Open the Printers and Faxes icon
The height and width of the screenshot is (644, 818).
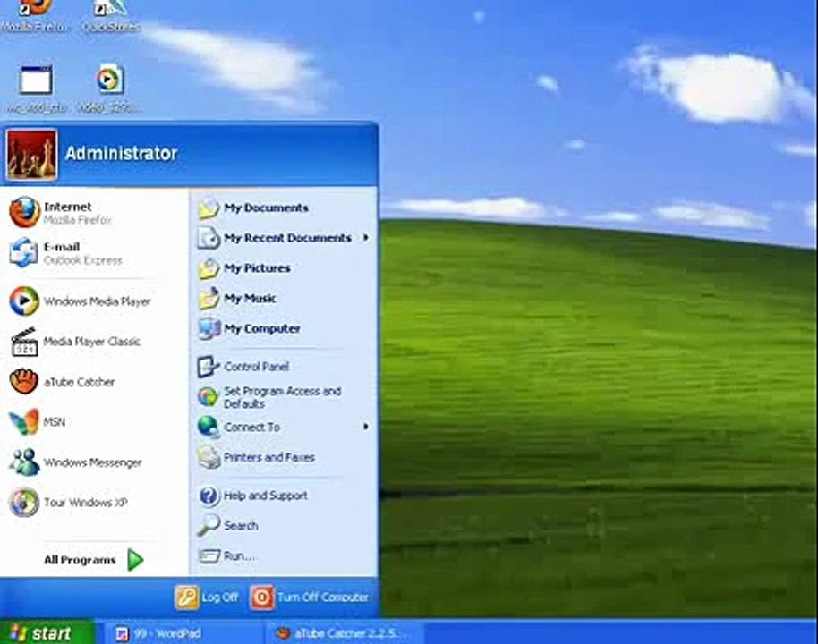click(209, 457)
